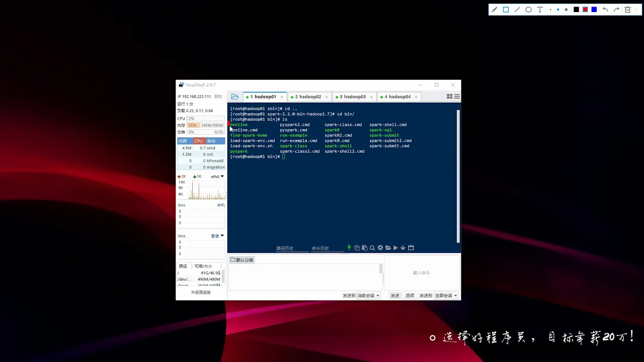
Task: Open the 全部会话 send-to dropdown
Action: click(446, 296)
